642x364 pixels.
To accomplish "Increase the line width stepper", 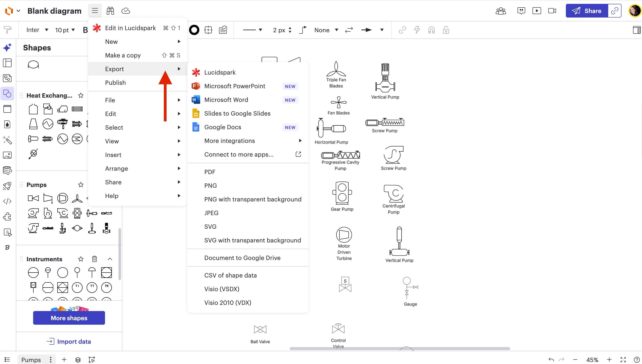I will pyautogui.click(x=290, y=28).
